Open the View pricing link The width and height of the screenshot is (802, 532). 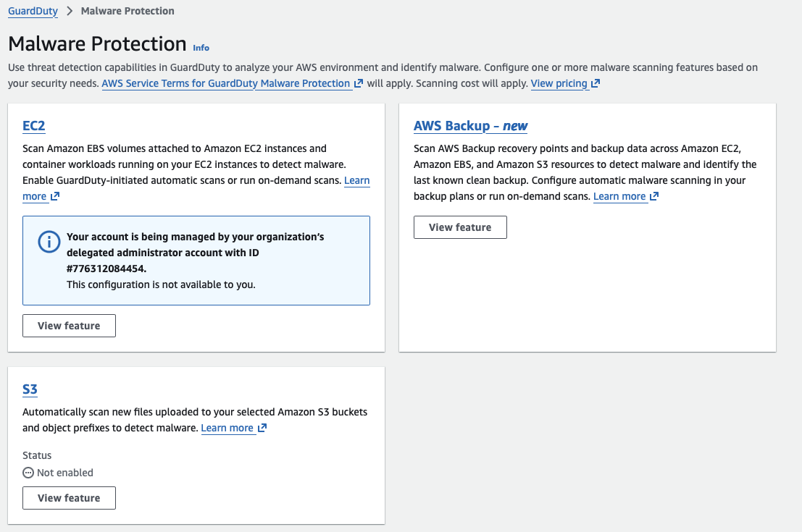tap(559, 84)
